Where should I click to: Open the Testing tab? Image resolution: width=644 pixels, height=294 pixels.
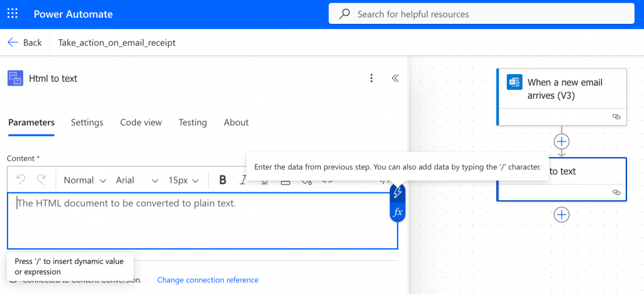click(192, 122)
